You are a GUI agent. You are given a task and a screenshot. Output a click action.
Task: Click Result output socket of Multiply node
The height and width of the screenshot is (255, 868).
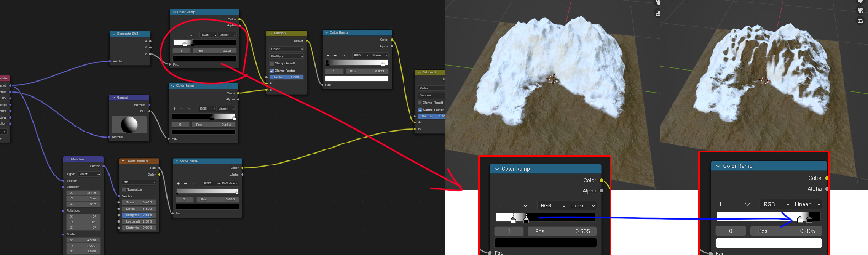pyautogui.click(x=307, y=41)
